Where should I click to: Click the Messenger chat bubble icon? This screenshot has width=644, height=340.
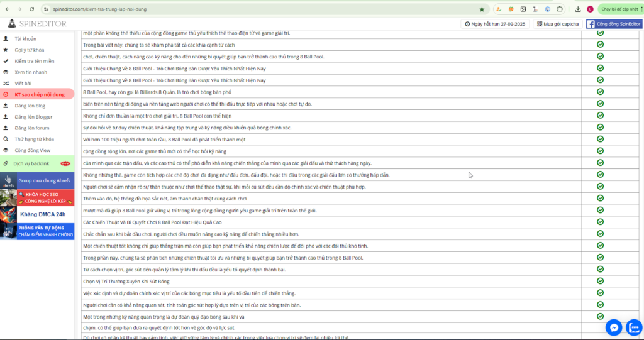[x=613, y=327]
